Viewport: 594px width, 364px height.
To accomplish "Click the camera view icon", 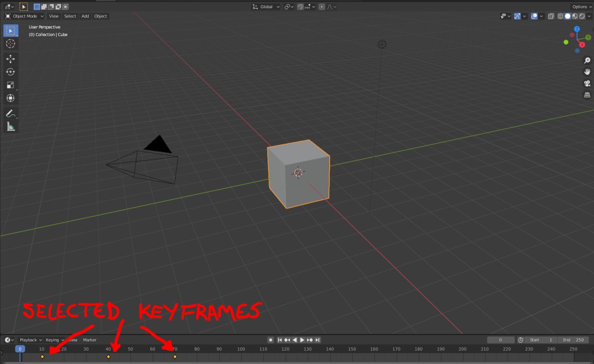I will (587, 83).
